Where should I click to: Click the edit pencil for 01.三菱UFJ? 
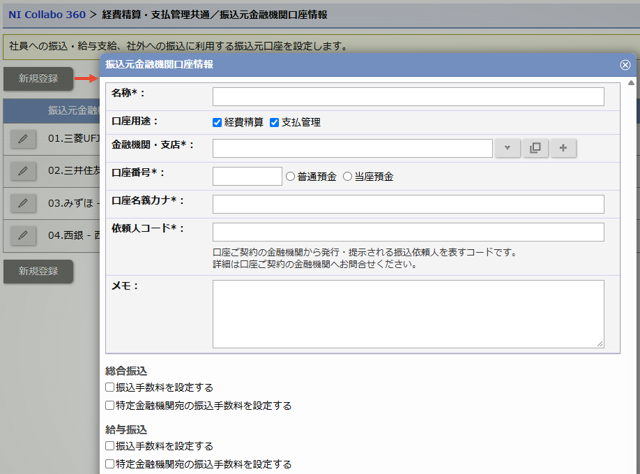pyautogui.click(x=22, y=139)
